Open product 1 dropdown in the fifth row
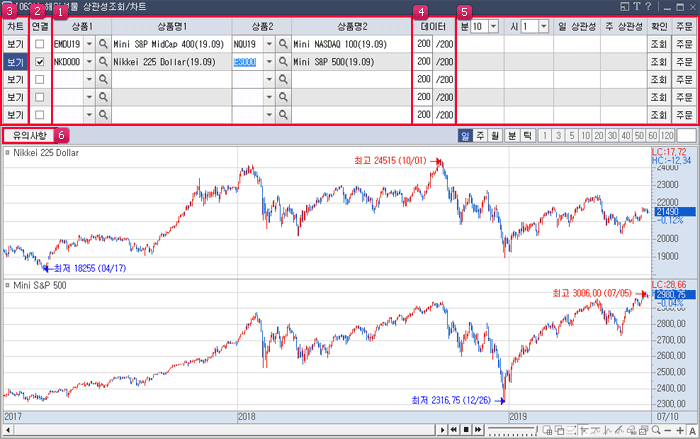The image size is (700, 439). pos(89,115)
